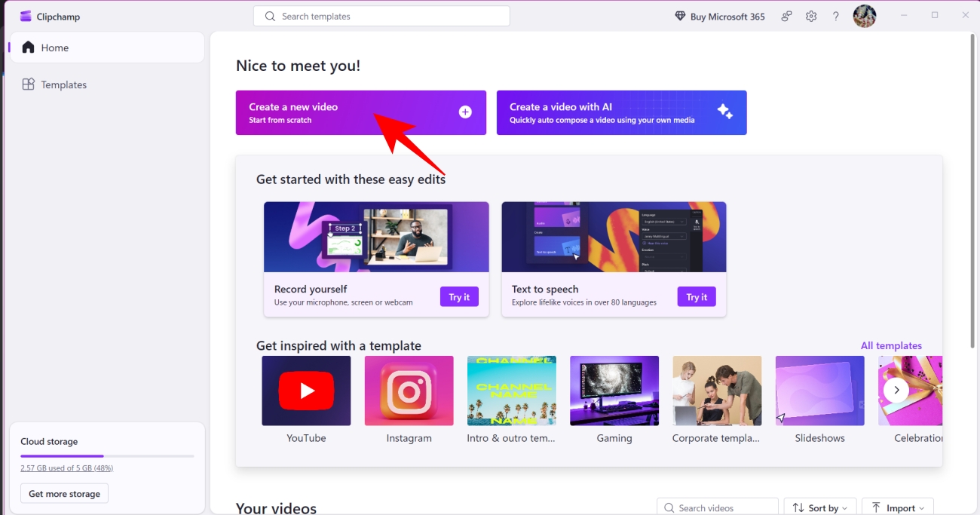The height and width of the screenshot is (515, 980).
Task: Open the YouTube template thumbnail
Action: click(306, 391)
